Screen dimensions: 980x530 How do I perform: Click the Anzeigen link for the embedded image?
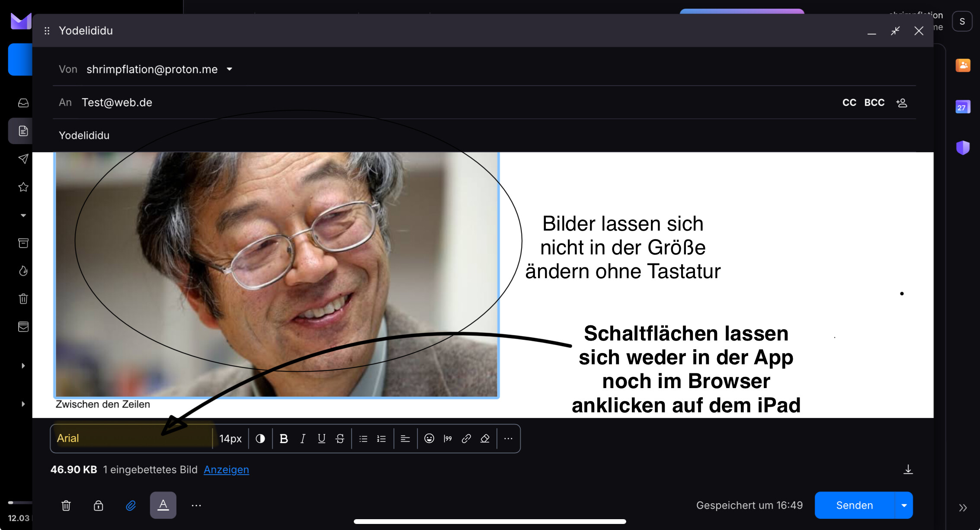click(x=226, y=470)
